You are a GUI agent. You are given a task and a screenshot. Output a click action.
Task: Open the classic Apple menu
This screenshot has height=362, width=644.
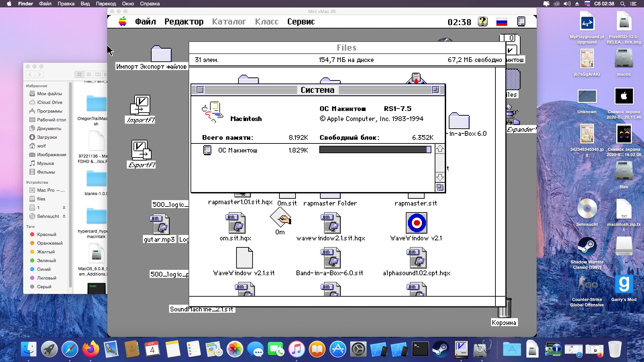(x=123, y=21)
